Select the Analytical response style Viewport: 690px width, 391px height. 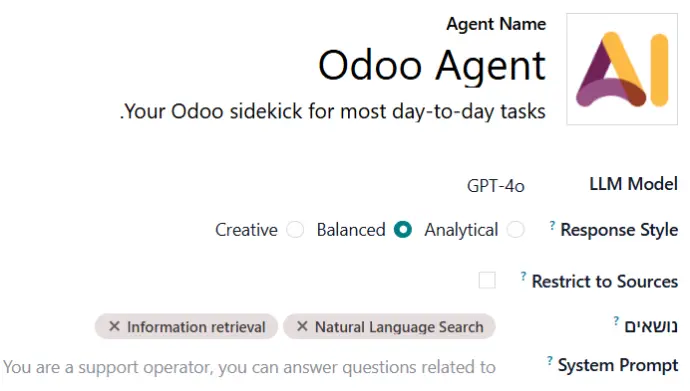click(x=515, y=230)
